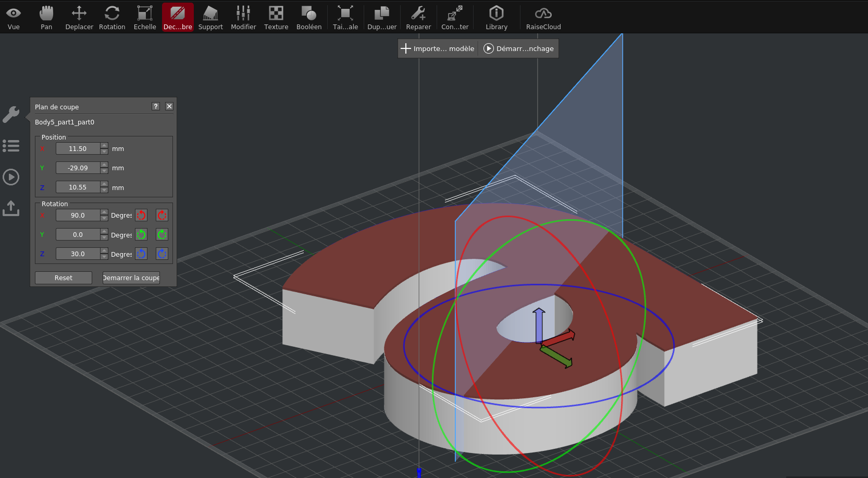The width and height of the screenshot is (868, 478).
Task: Open the Library
Action: (497, 18)
